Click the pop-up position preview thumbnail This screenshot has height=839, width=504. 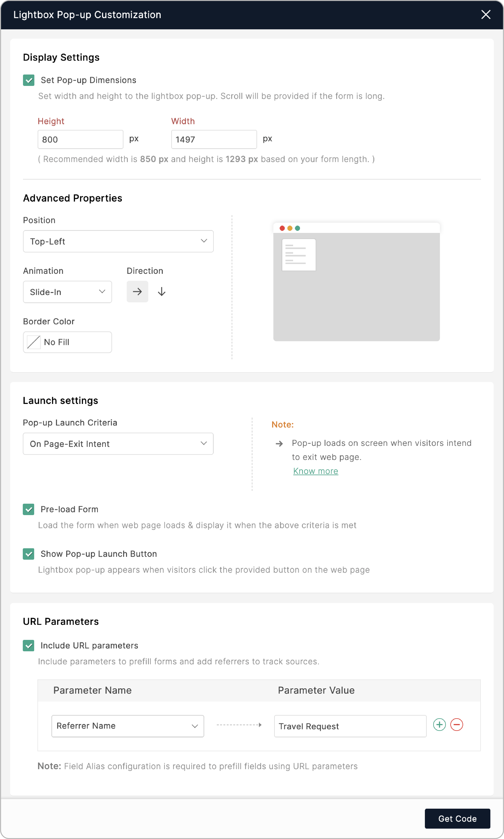(x=356, y=282)
